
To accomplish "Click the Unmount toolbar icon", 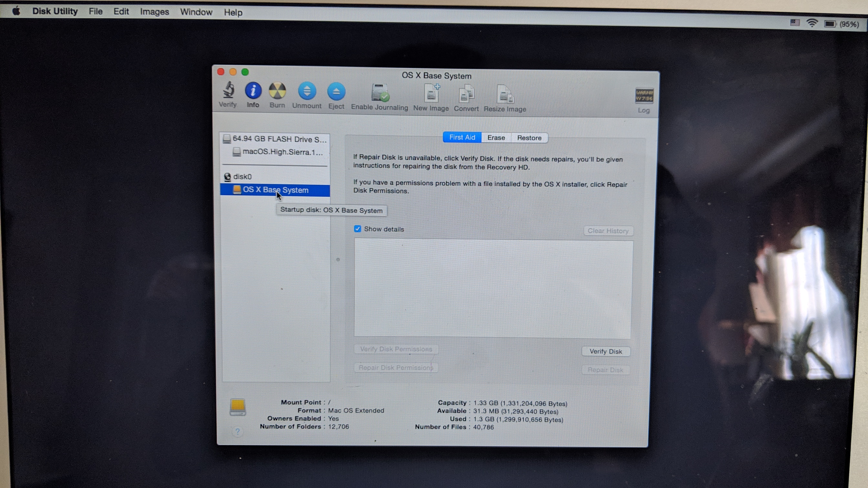I will tap(307, 91).
